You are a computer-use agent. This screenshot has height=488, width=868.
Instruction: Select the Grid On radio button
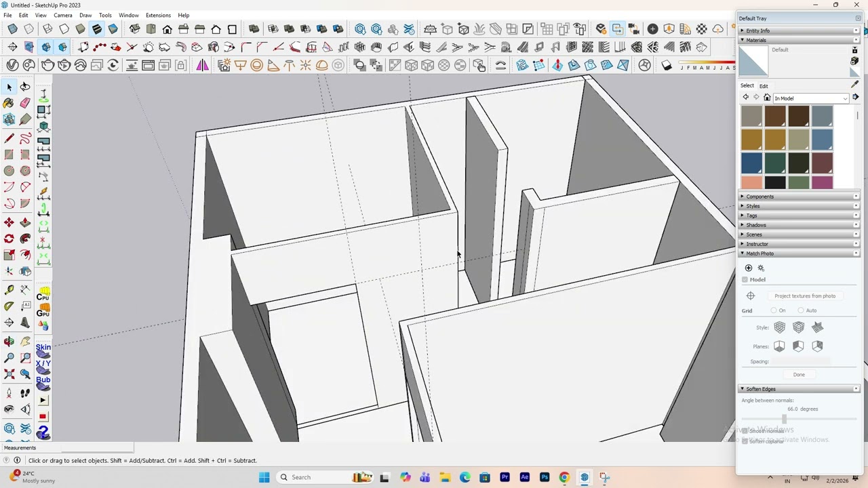click(774, 310)
